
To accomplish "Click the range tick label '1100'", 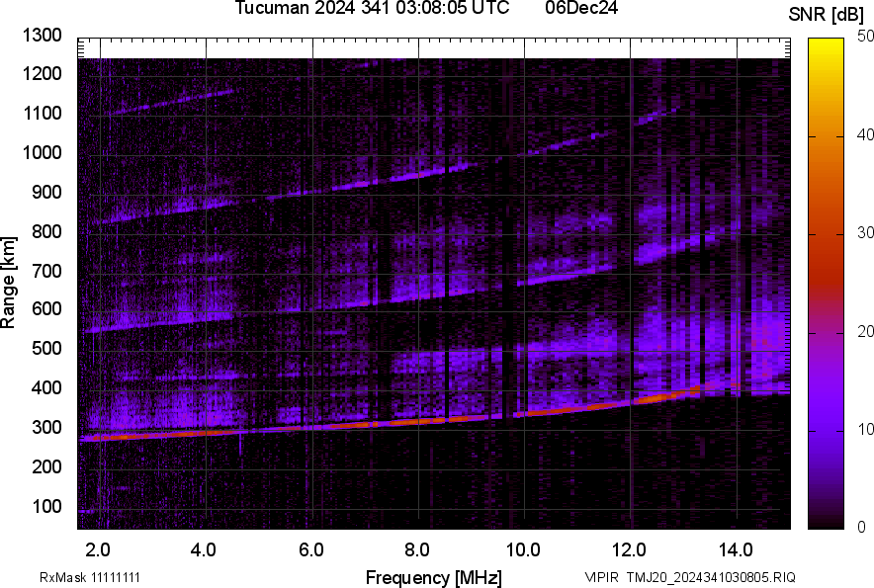I will coord(42,113).
